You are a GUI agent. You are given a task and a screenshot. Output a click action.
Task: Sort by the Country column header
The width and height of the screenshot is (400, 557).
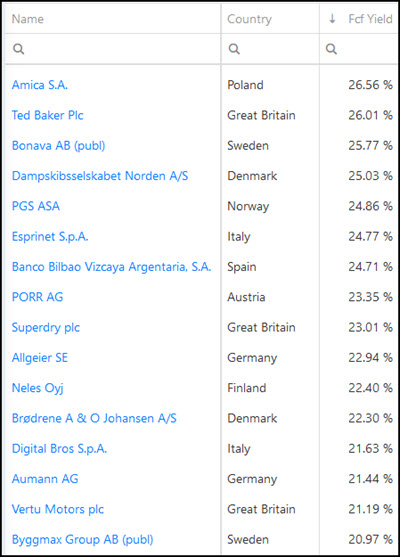coord(249,19)
